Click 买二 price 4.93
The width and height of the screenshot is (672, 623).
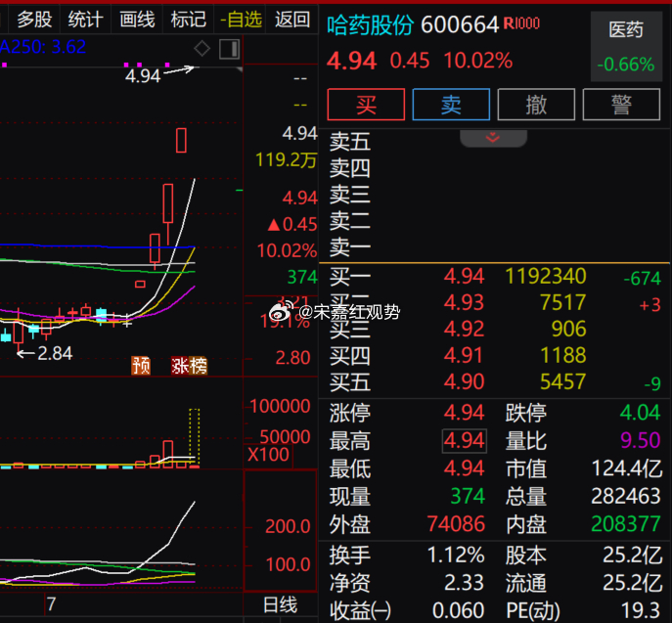pos(464,302)
